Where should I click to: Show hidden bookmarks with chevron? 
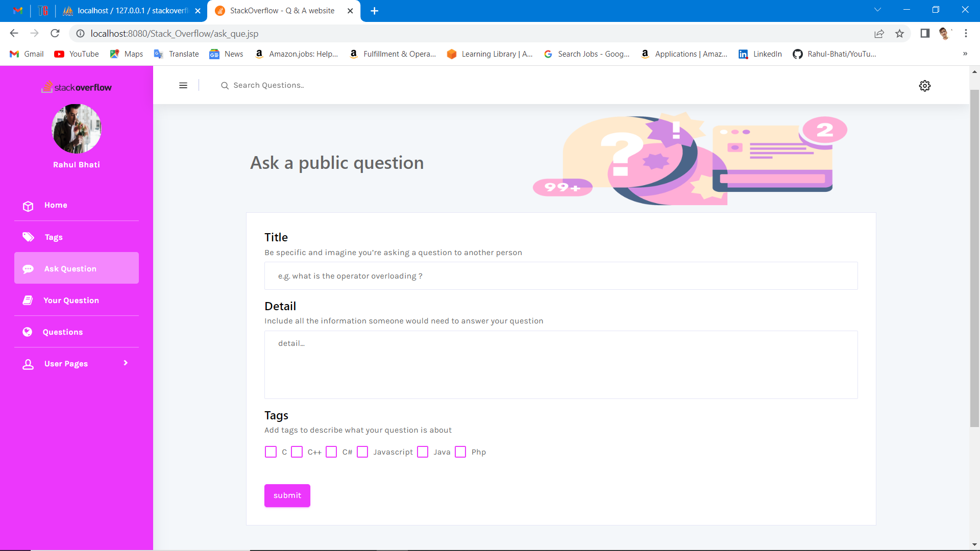click(965, 54)
